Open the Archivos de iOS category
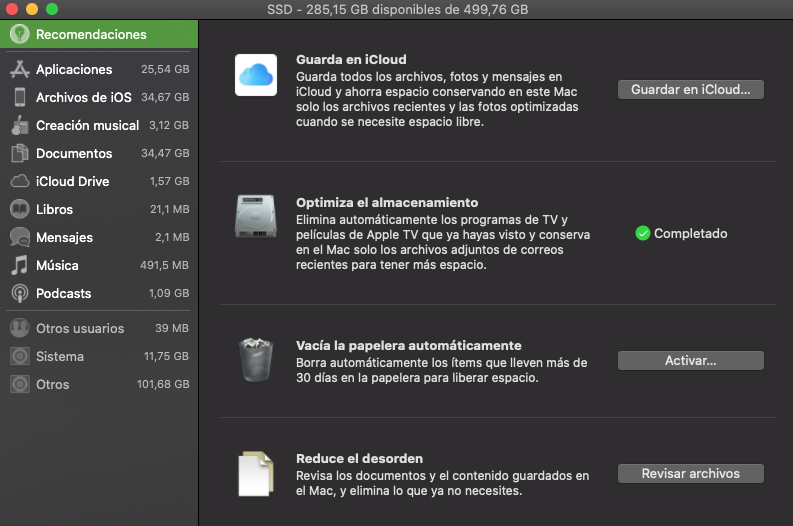This screenshot has height=526, width=793. [x=99, y=97]
